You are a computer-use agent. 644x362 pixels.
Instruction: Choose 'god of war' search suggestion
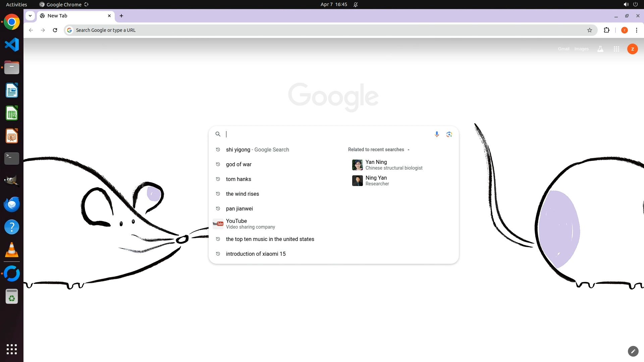click(238, 164)
